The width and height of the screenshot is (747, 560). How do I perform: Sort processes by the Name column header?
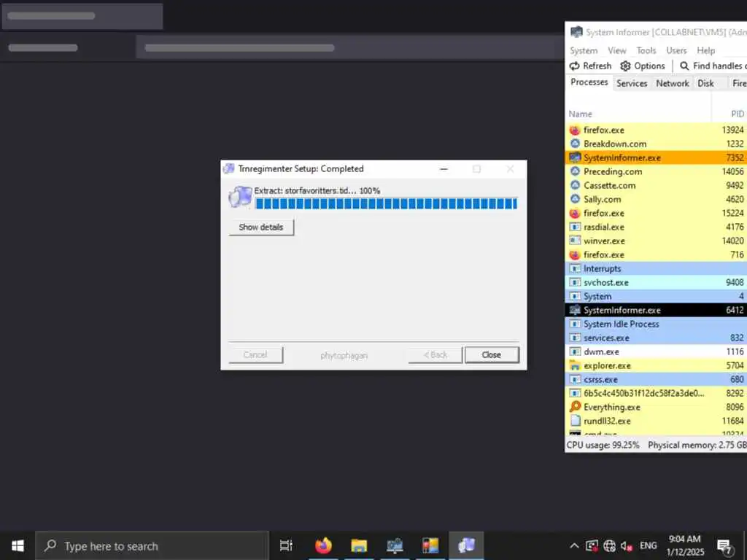[638, 114]
